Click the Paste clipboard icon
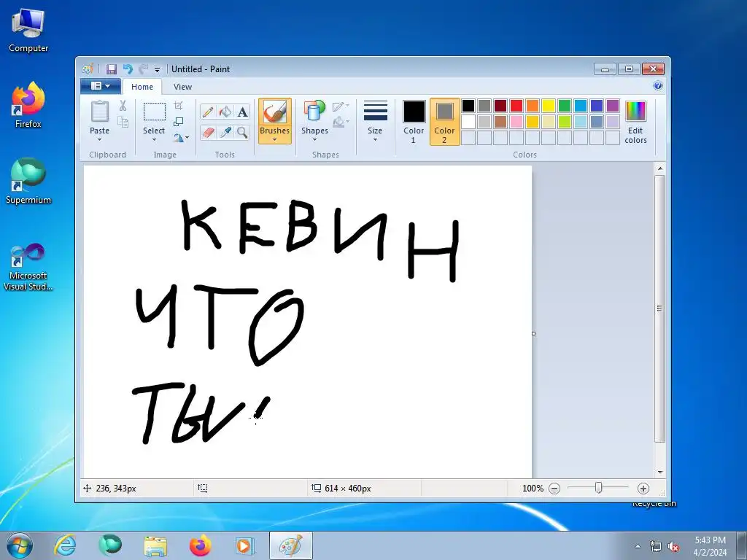Screen dimensions: 747x560 [x=99, y=112]
